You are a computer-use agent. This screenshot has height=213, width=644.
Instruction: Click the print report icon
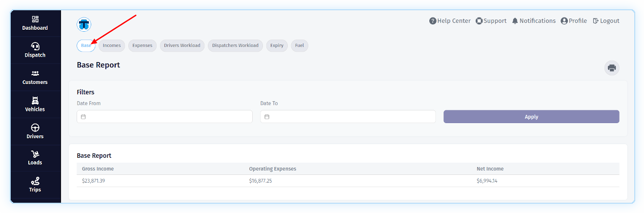tap(612, 68)
